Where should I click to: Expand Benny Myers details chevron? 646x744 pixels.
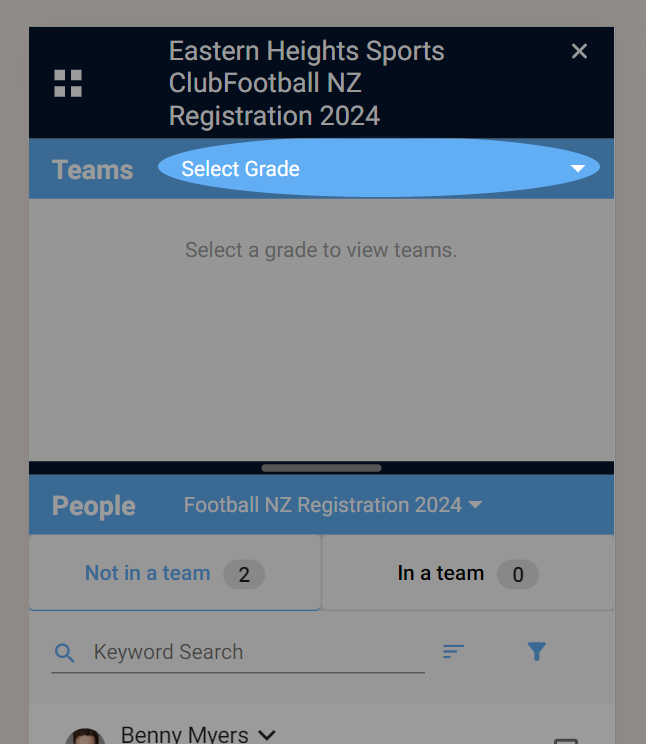click(267, 735)
